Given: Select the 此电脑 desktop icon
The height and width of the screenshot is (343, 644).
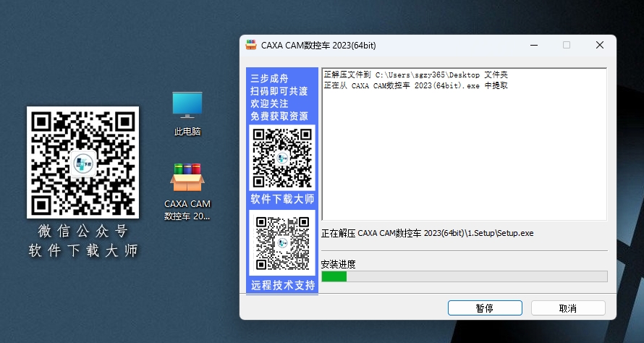Looking at the screenshot, I should coord(187,114).
